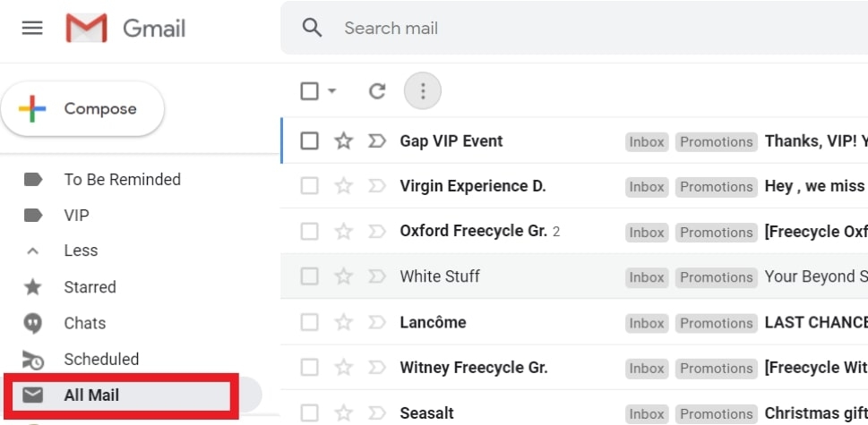Mark Seasalt email as important

377,412
